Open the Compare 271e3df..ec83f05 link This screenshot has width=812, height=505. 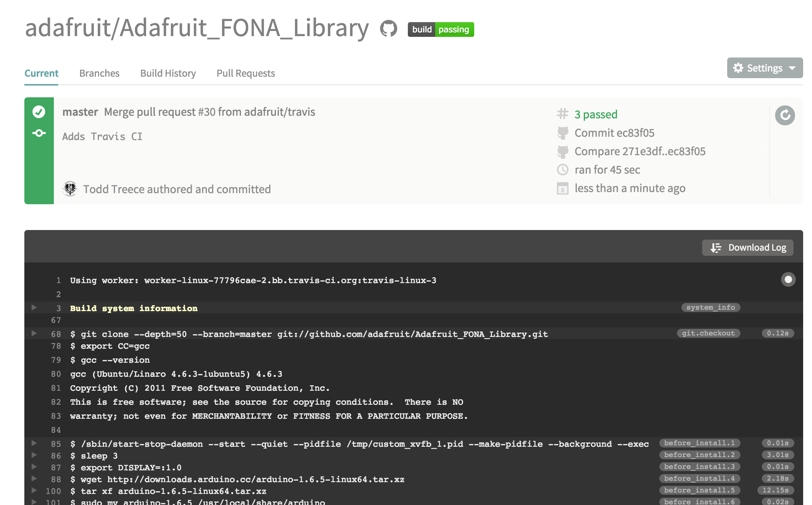coord(640,151)
